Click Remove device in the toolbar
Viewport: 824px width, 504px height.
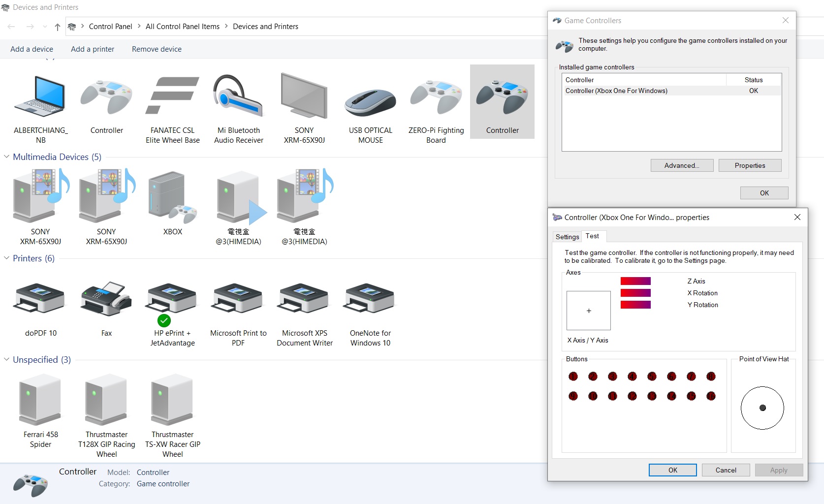[x=157, y=49]
